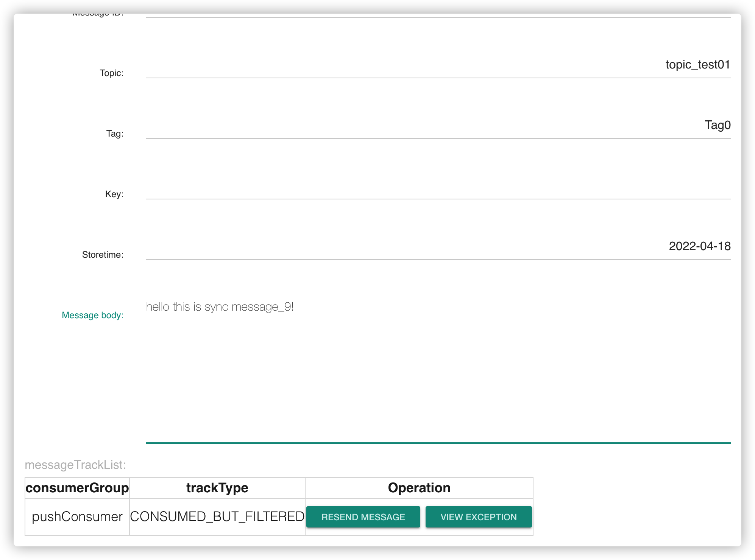This screenshot has height=560, width=755.
Task: Click the consumerGroup column header
Action: coord(77,488)
